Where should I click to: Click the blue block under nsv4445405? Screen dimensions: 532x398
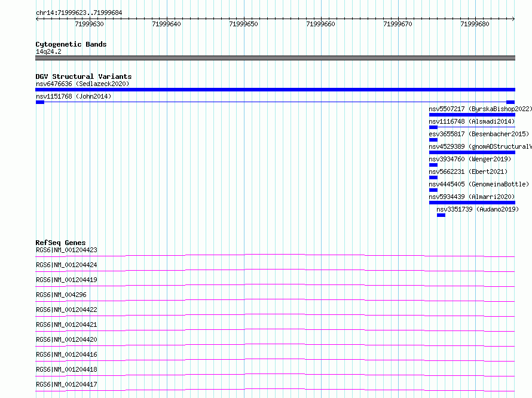pos(433,190)
